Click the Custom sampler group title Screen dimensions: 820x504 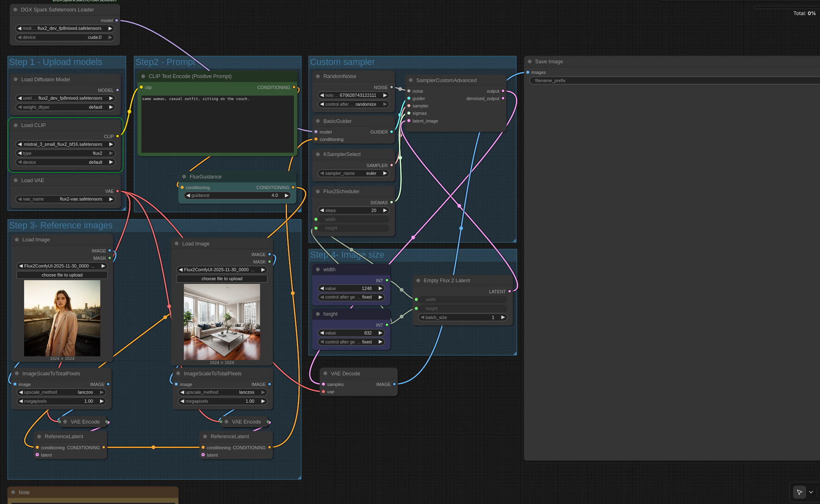342,62
